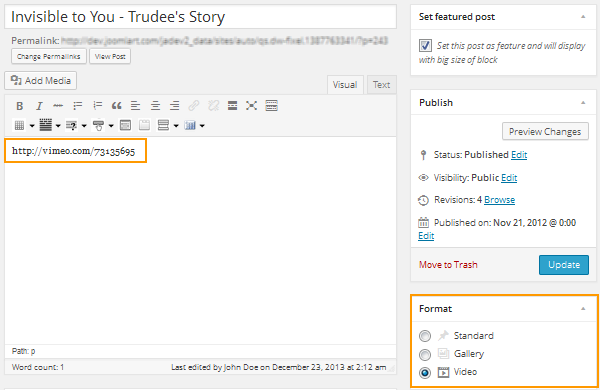The height and width of the screenshot is (390, 600).
Task: Click the accordion shortcode icon
Action: point(163,125)
